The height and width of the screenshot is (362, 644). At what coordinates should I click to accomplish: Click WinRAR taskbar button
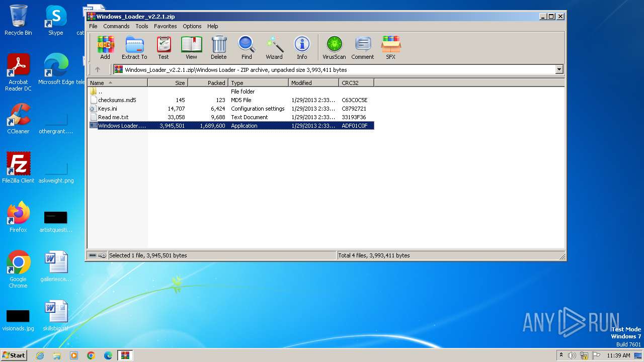coord(125,355)
